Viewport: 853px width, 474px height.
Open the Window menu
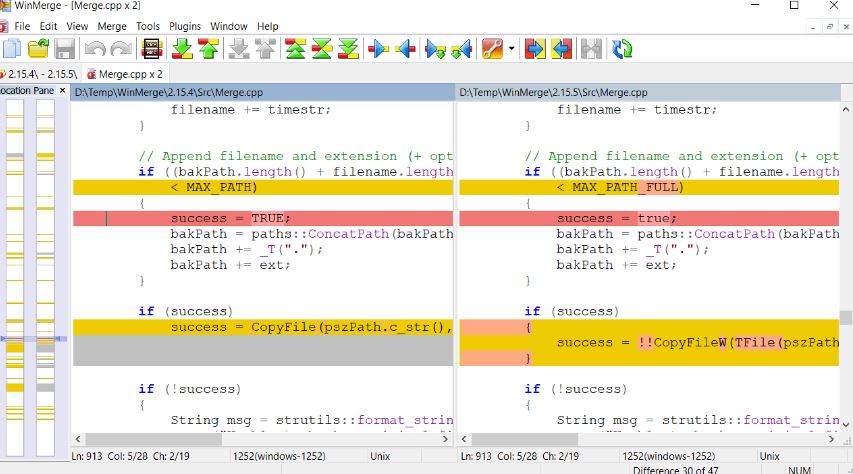(229, 26)
